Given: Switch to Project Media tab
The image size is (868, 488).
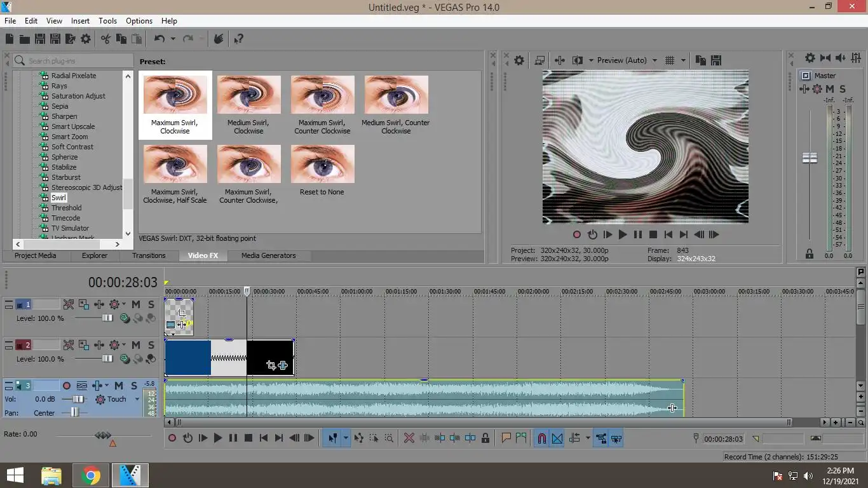Looking at the screenshot, I should tap(36, 255).
